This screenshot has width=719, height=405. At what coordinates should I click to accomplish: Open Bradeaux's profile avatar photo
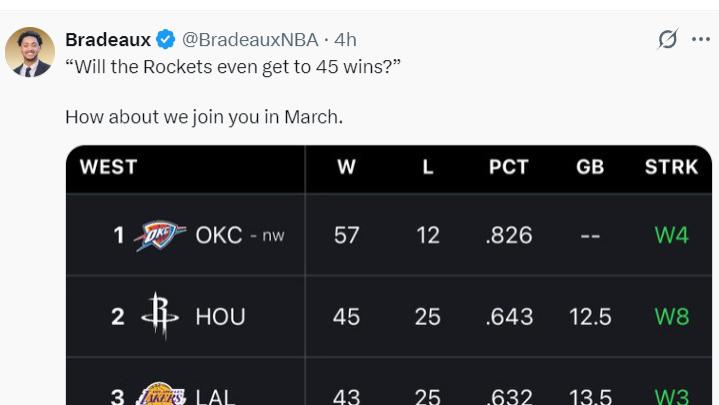pyautogui.click(x=30, y=52)
